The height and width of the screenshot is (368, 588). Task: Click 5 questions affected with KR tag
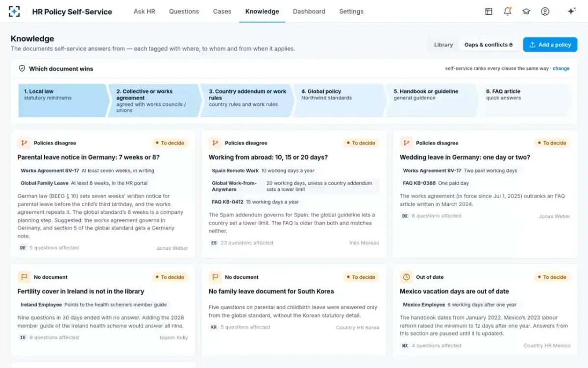click(x=245, y=327)
